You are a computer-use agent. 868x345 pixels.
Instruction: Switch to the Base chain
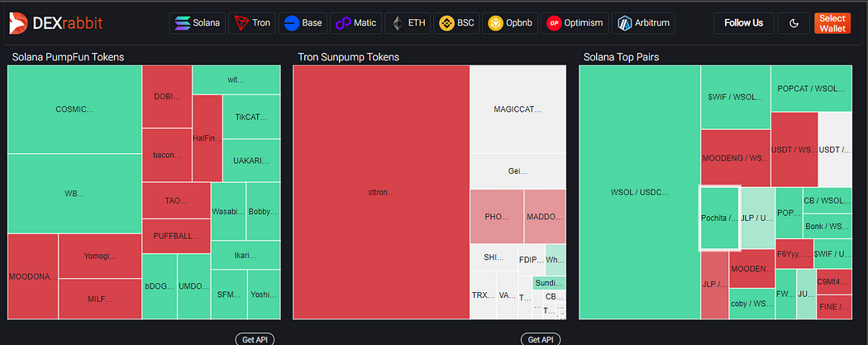tap(303, 23)
